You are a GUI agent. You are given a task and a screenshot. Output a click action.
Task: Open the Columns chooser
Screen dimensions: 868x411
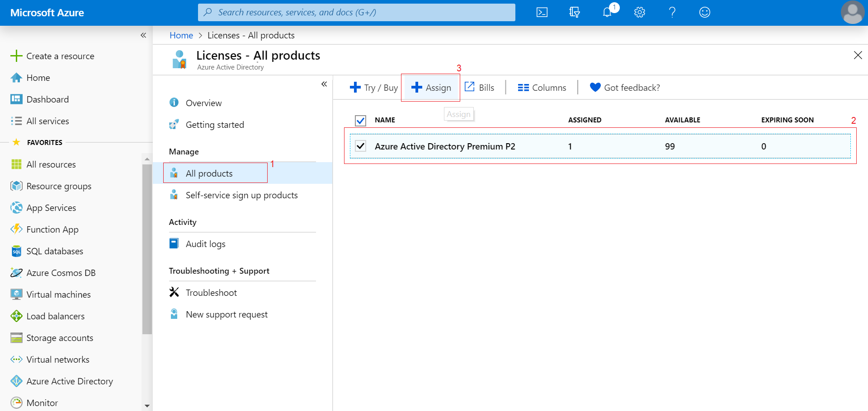[x=542, y=88]
